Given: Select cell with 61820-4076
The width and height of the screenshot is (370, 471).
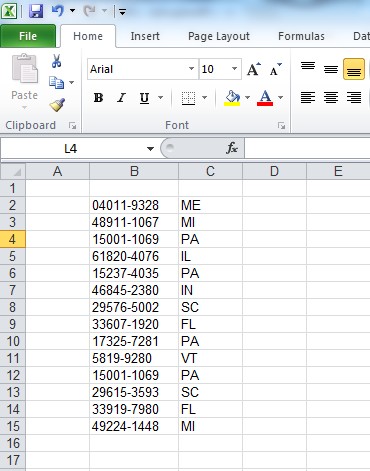Looking at the screenshot, I should click(x=134, y=256).
